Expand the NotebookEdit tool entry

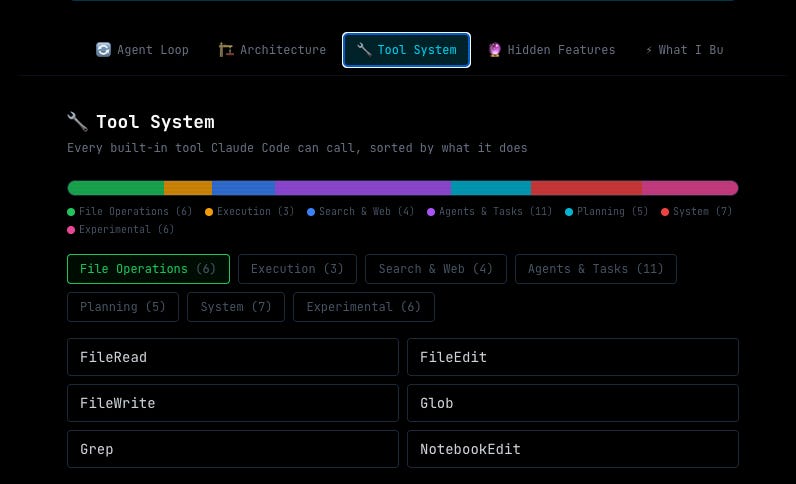click(573, 449)
